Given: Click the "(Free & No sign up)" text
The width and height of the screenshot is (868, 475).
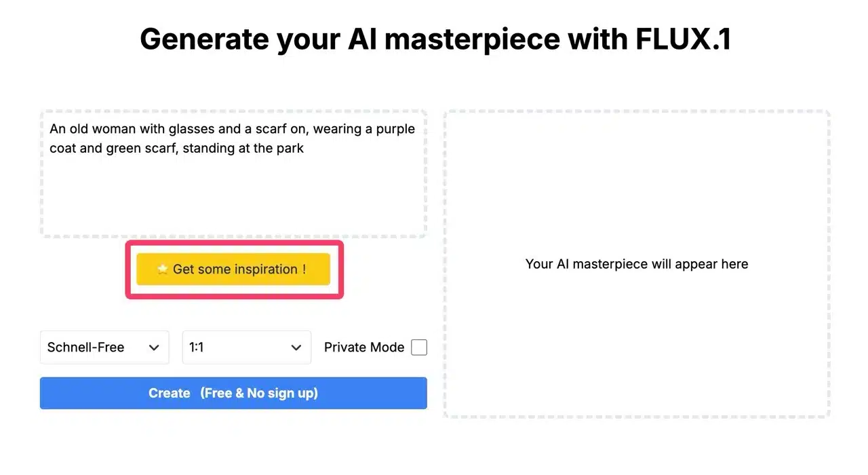Looking at the screenshot, I should 259,394.
